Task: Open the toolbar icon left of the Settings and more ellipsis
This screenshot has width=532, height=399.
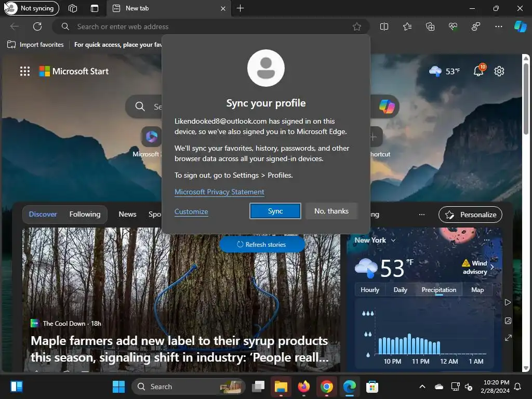Action: click(476, 26)
